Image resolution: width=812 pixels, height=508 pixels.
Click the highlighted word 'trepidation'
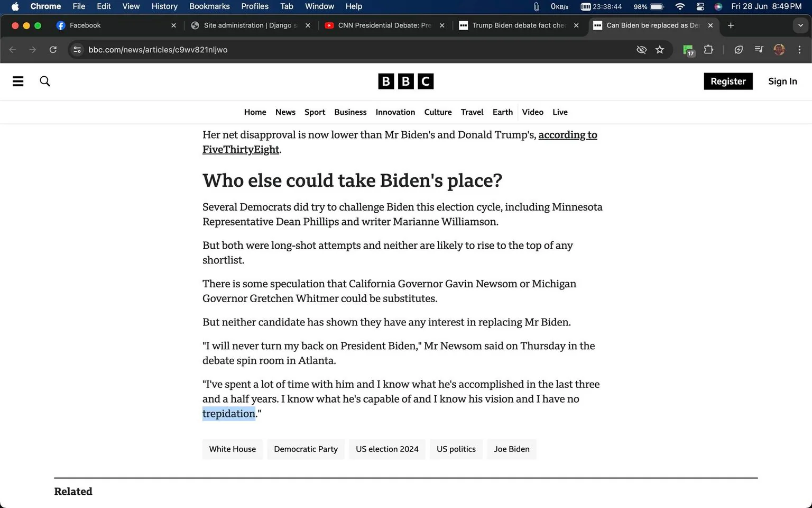tap(229, 414)
